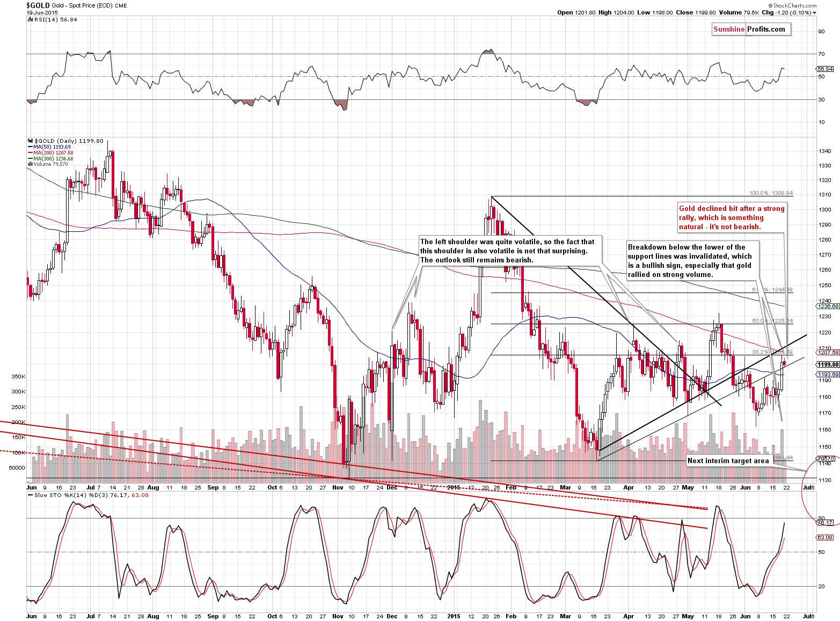Screen dimensions: 840x621
Task: Click the 19-Jun-2015 chart date
Action: coord(42,13)
